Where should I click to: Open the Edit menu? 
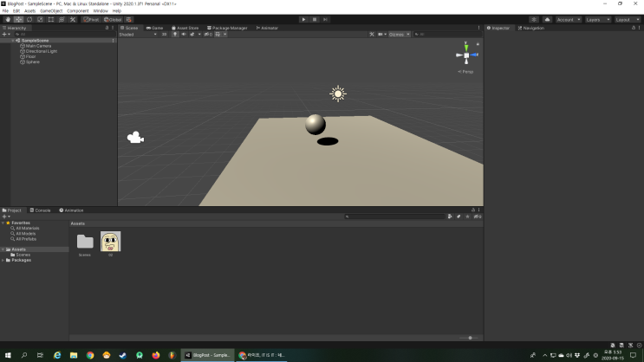click(x=16, y=11)
